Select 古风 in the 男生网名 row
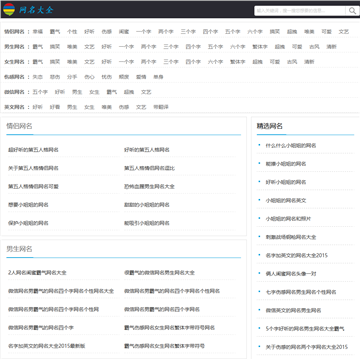The image size is (360, 360). point(314,47)
